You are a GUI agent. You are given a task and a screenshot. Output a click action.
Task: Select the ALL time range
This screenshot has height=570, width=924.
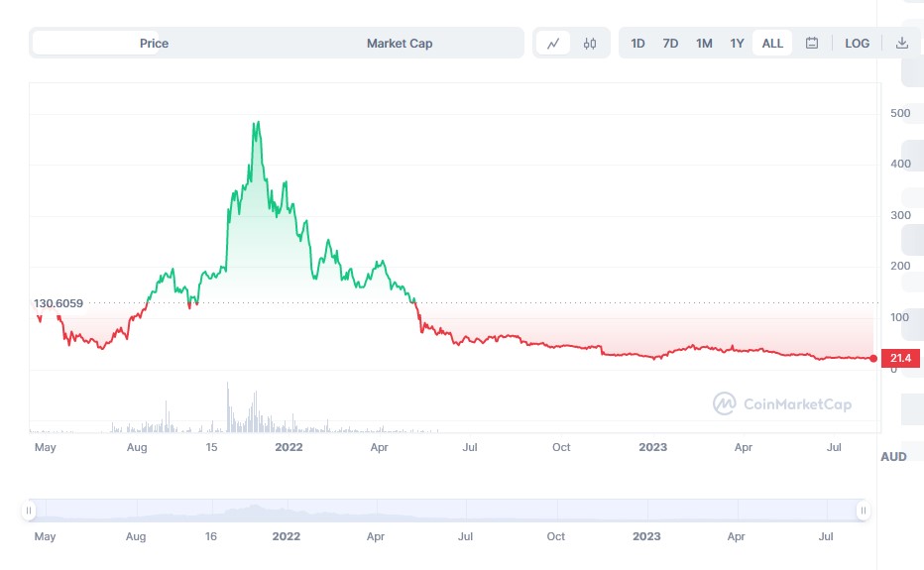point(772,44)
